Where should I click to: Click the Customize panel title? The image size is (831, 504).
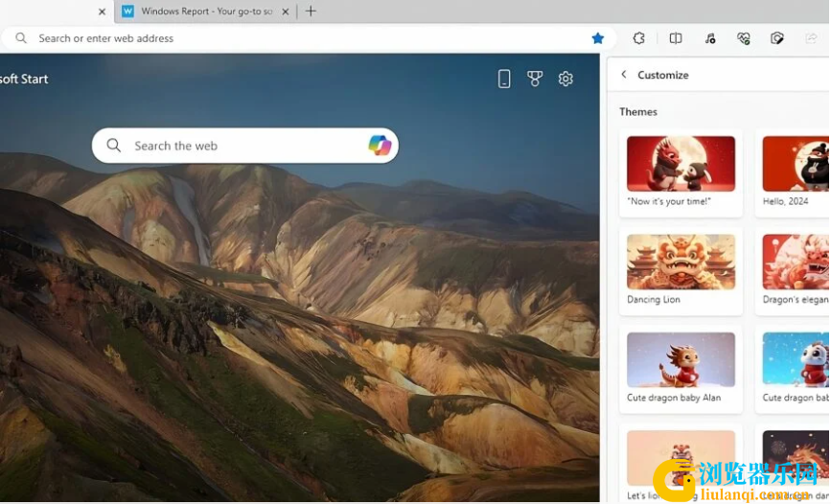click(663, 75)
